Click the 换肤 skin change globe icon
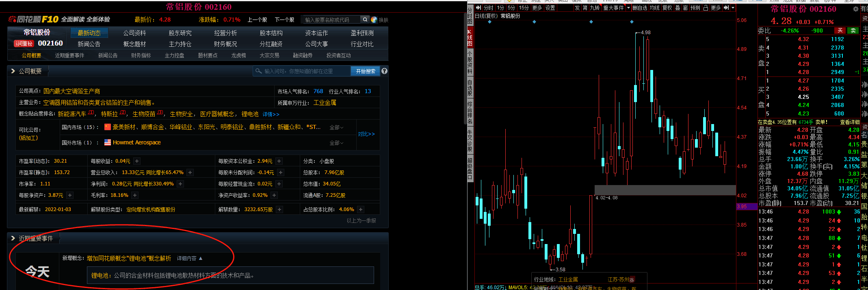The height and width of the screenshot is (290, 868). 374,20
